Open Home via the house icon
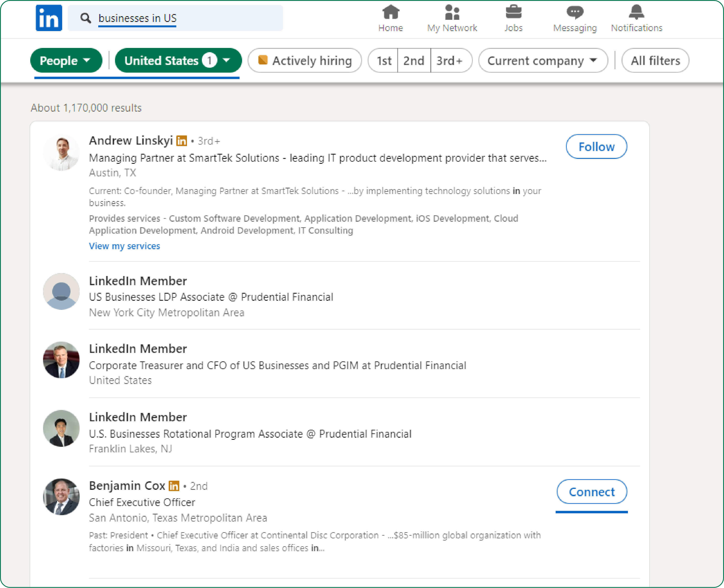The height and width of the screenshot is (588, 724). (391, 12)
